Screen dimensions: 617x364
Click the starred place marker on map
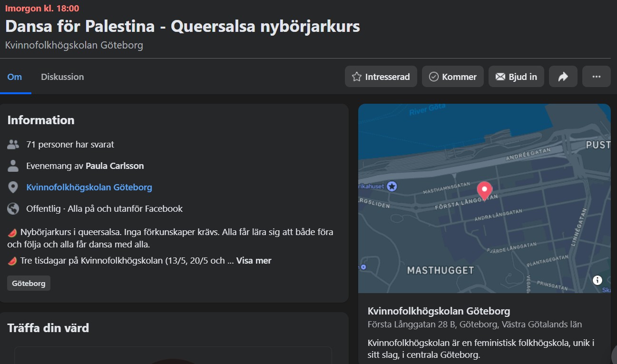coord(392,187)
